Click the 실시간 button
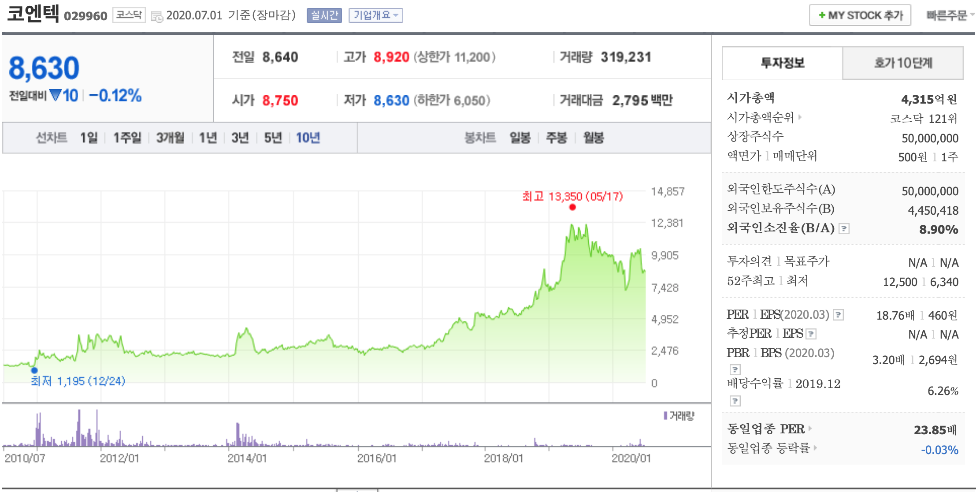The image size is (980, 492). pos(324,15)
